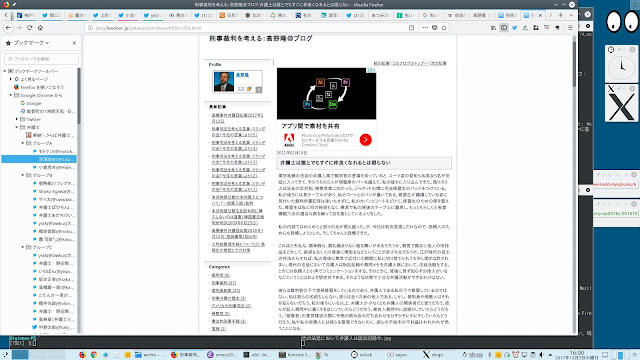The width and height of the screenshot is (640, 360).
Task: Collapse the Google Chrome から folder
Action: (x=11, y=95)
